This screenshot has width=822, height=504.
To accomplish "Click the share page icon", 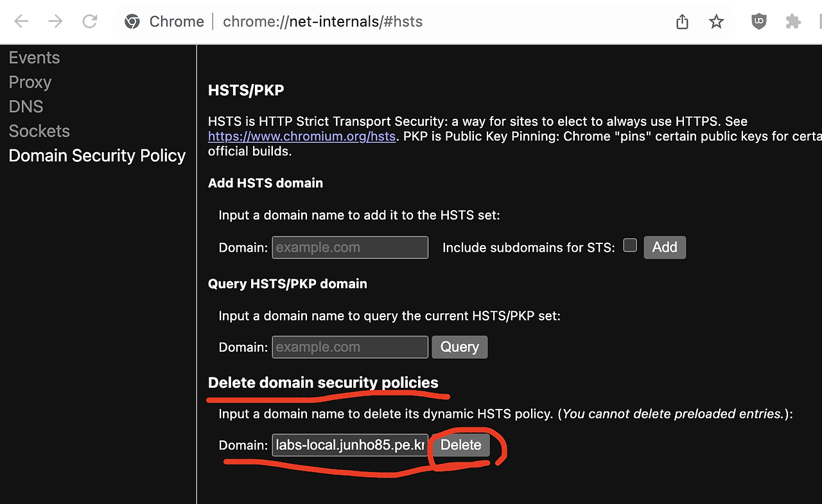I will pyautogui.click(x=682, y=22).
